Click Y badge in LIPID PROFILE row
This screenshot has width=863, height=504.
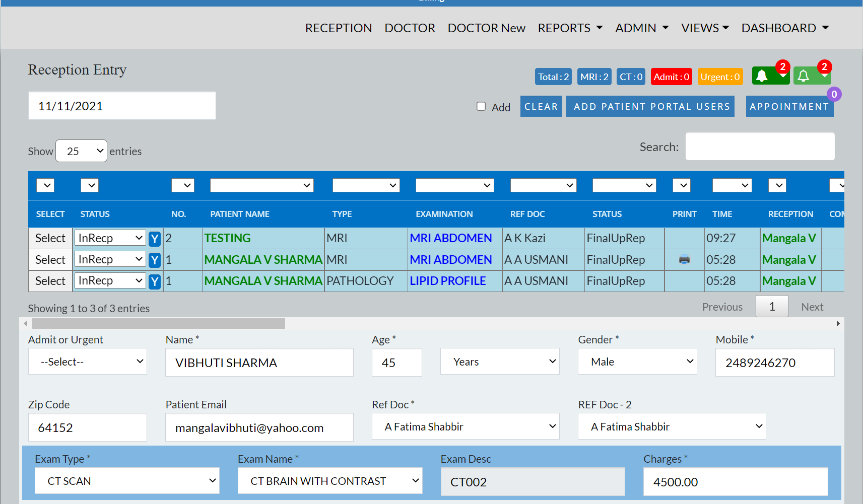(155, 281)
